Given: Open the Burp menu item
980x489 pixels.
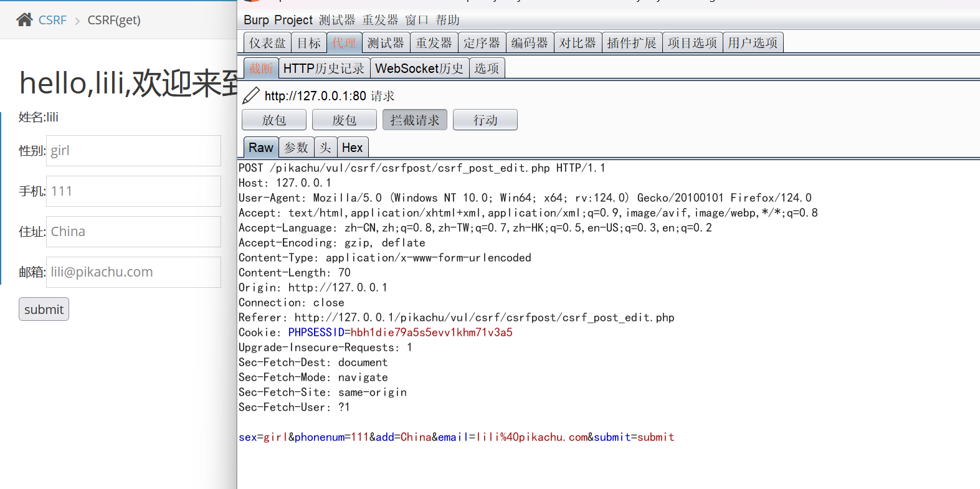Looking at the screenshot, I should 256,20.
